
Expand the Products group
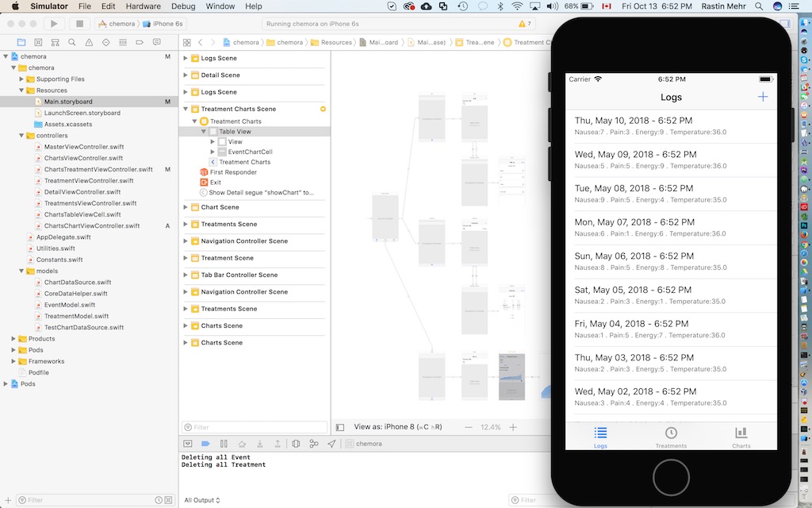pyautogui.click(x=13, y=339)
